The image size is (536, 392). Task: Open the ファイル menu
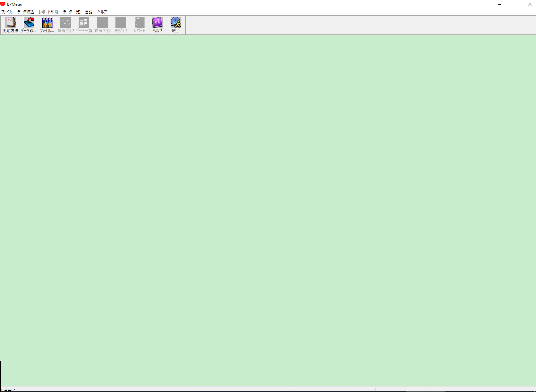(7, 12)
